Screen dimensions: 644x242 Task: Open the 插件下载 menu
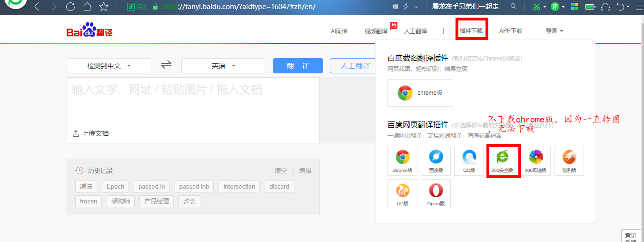[471, 31]
